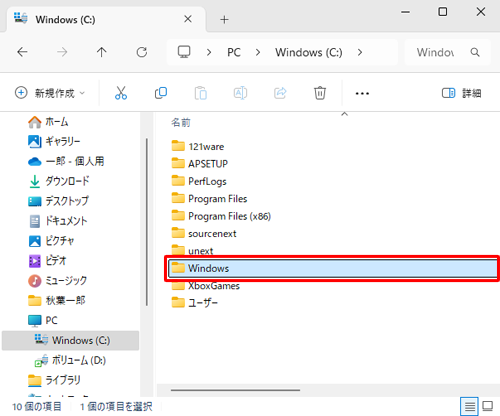Select the Program Files (x86) folder
This screenshot has height=416, width=500.
[x=221, y=216]
